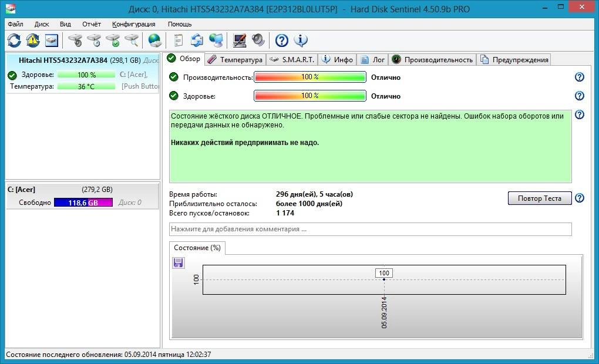Screen dimensions: 599x364
Task: Click the (279,2 GB) partition size text
Action: (x=97, y=190)
